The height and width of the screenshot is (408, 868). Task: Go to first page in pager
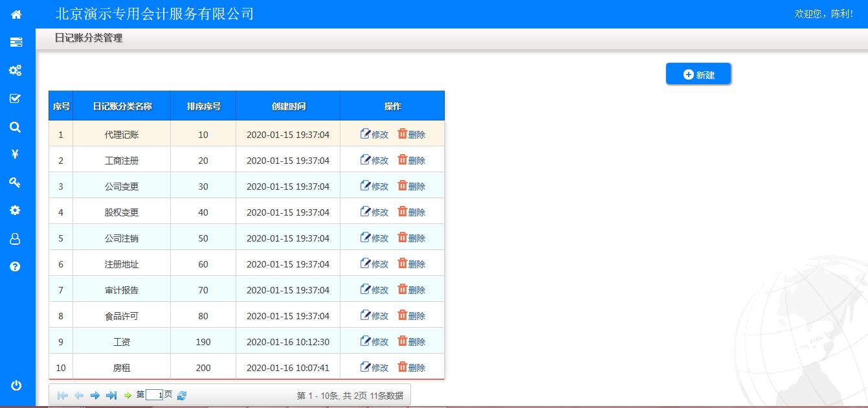pos(63,395)
